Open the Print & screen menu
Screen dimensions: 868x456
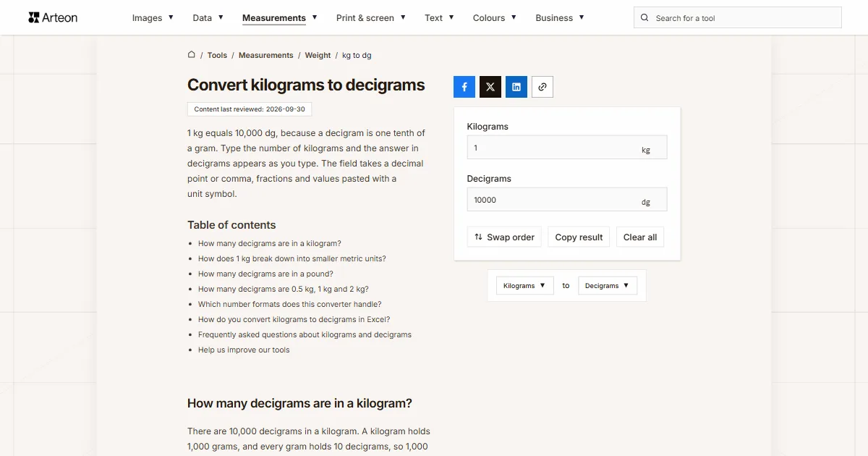pos(371,18)
